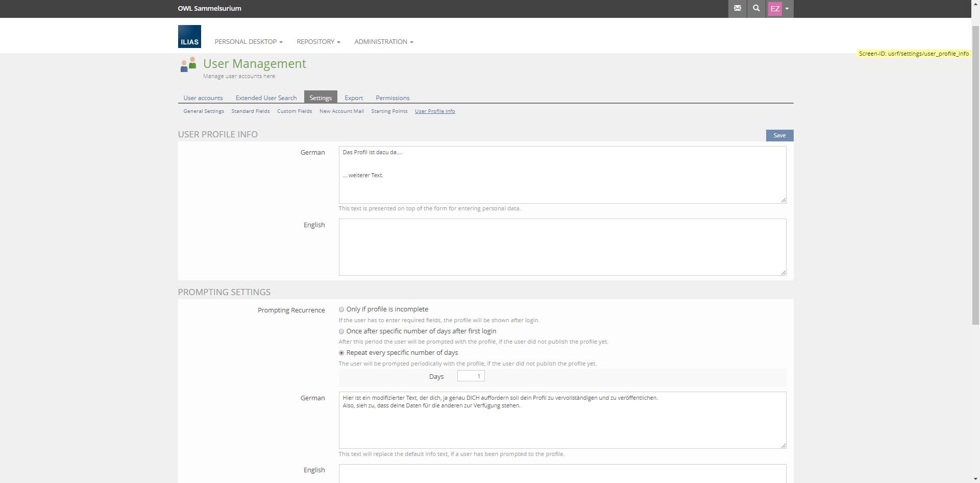Click the English user profile info textarea
The height and width of the screenshot is (483, 980).
click(x=562, y=247)
